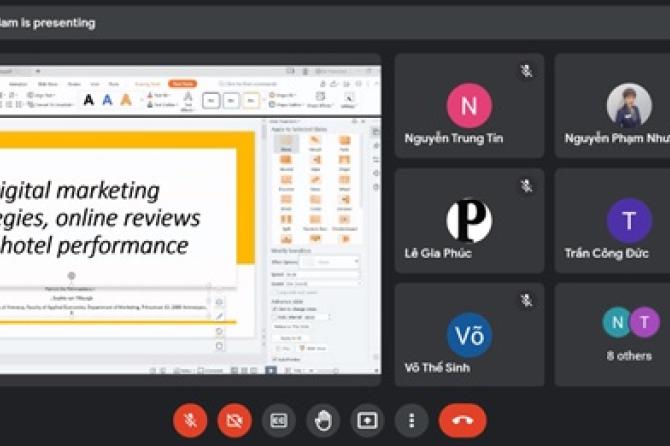This screenshot has width=670, height=446.
Task: Expand the Speed dropdown in the transition panel
Action: 322,273
